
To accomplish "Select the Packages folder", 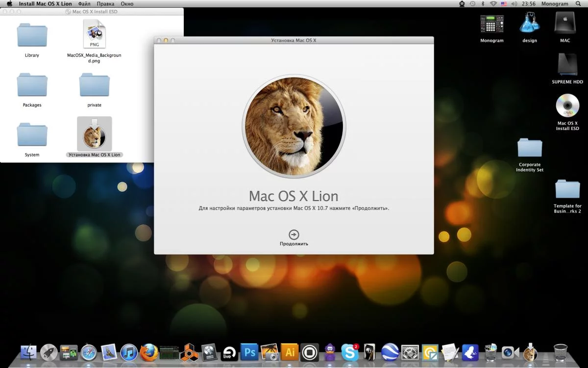I will coord(32,85).
